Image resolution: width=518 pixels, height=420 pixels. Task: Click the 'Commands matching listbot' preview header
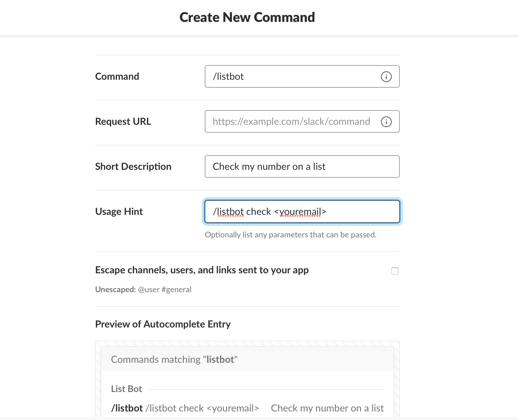174,359
